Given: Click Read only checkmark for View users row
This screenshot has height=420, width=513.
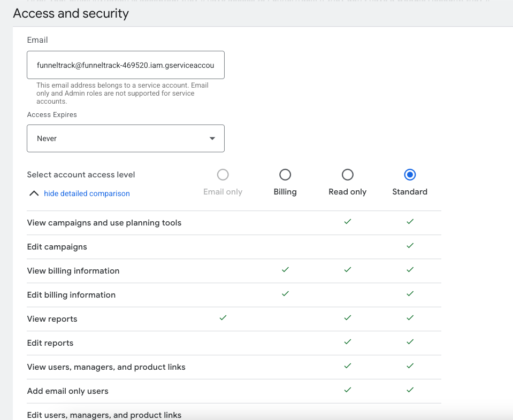Looking at the screenshot, I should click(348, 365).
